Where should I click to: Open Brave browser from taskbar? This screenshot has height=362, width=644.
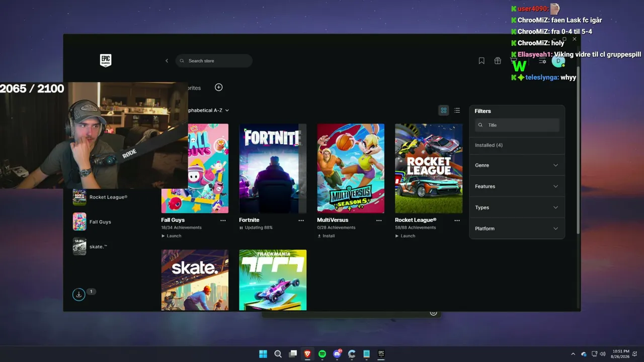pyautogui.click(x=307, y=354)
